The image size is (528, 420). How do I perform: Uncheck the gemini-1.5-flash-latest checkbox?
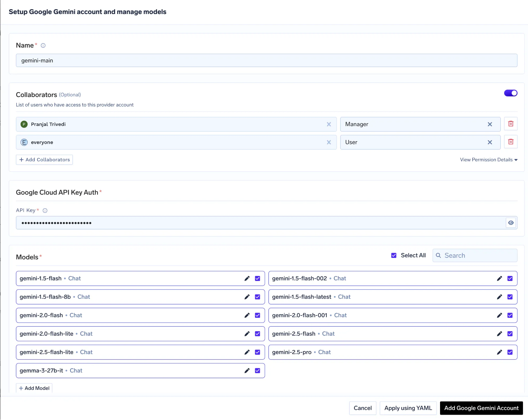[510, 297]
